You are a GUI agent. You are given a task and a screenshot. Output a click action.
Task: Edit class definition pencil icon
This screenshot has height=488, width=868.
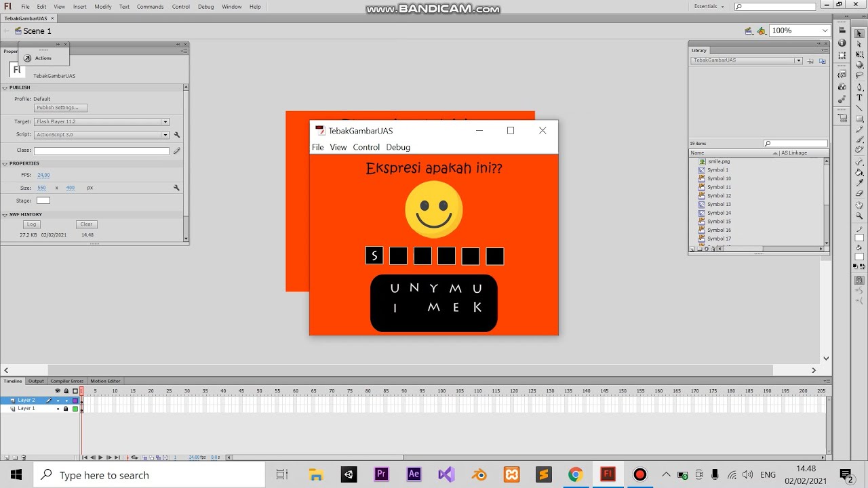tap(177, 150)
